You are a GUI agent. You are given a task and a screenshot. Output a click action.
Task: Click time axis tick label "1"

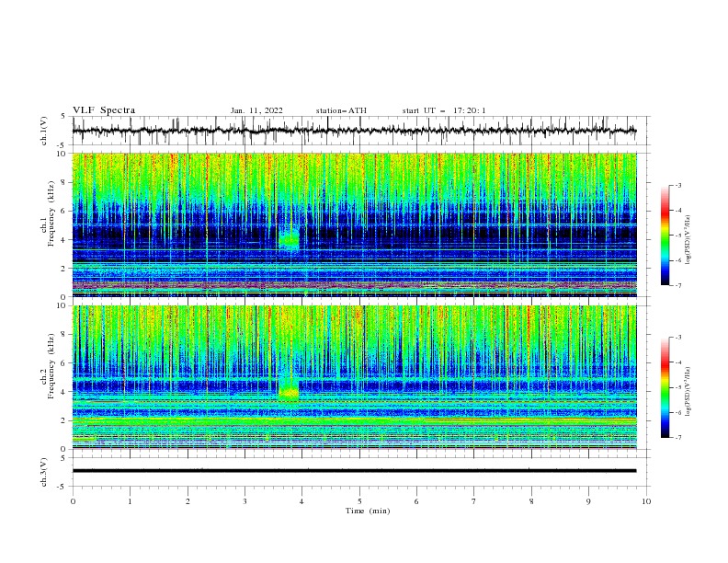[130, 501]
